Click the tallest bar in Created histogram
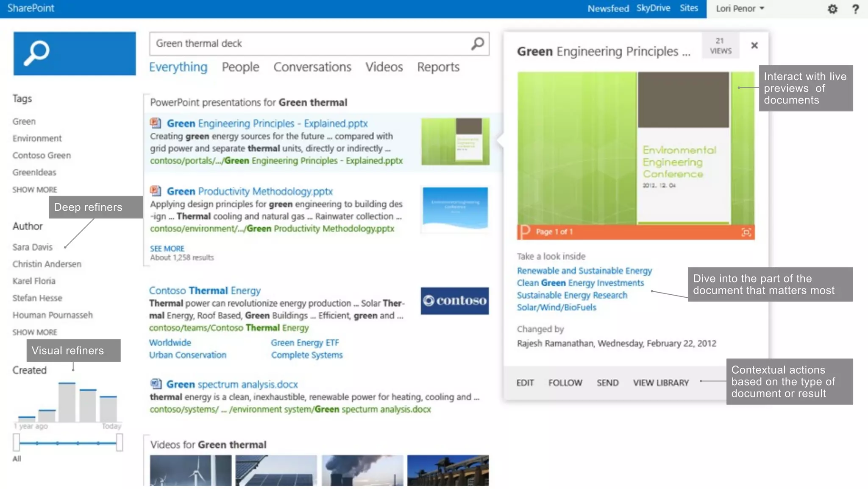 (67, 402)
